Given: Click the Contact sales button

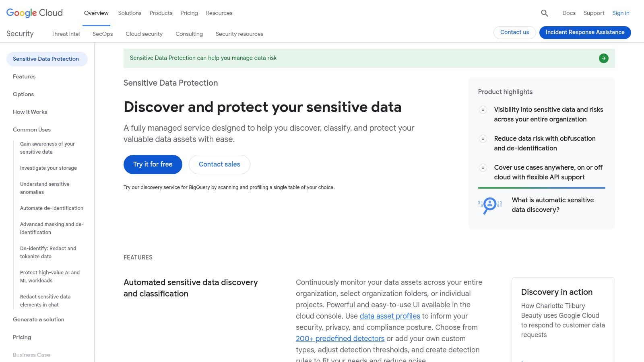Looking at the screenshot, I should [219, 164].
